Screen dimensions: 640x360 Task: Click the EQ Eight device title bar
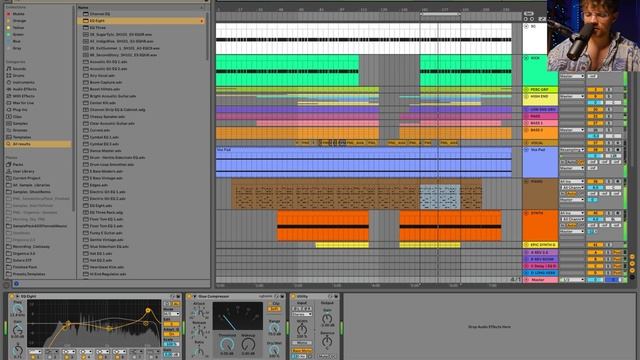[x=95, y=296]
